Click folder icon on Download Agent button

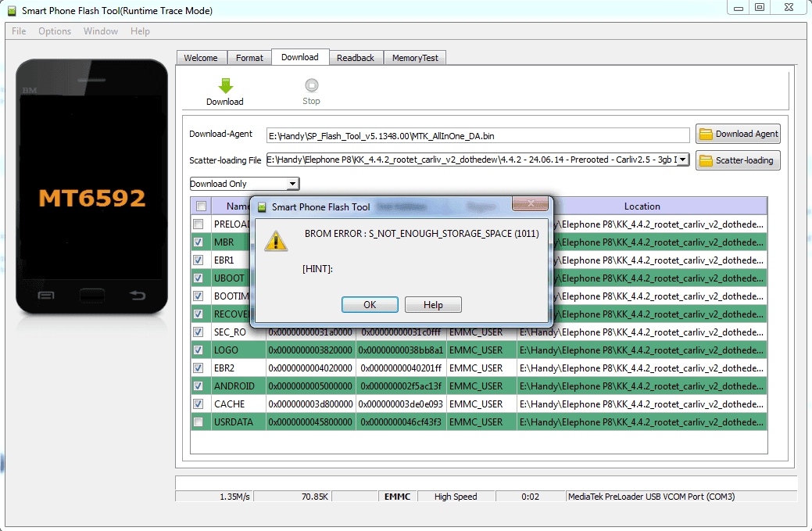click(705, 135)
